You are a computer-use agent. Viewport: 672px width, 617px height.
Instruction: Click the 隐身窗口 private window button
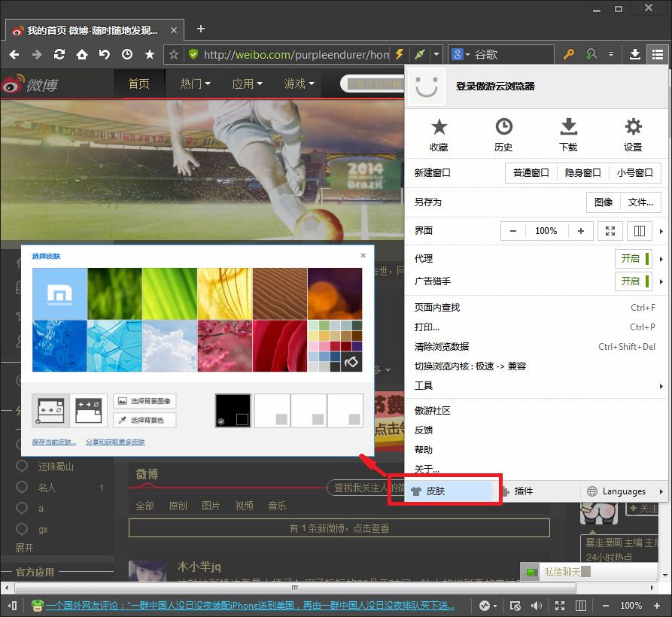click(582, 173)
